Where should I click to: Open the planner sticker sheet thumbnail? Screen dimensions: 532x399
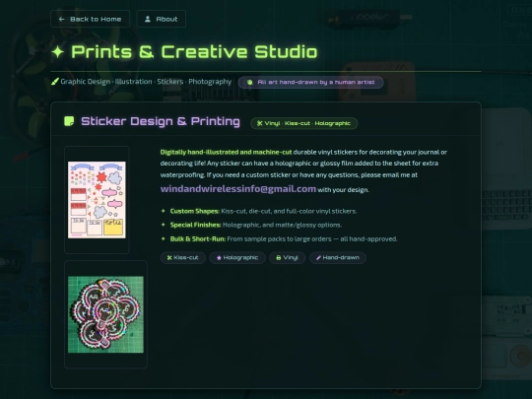click(x=97, y=200)
